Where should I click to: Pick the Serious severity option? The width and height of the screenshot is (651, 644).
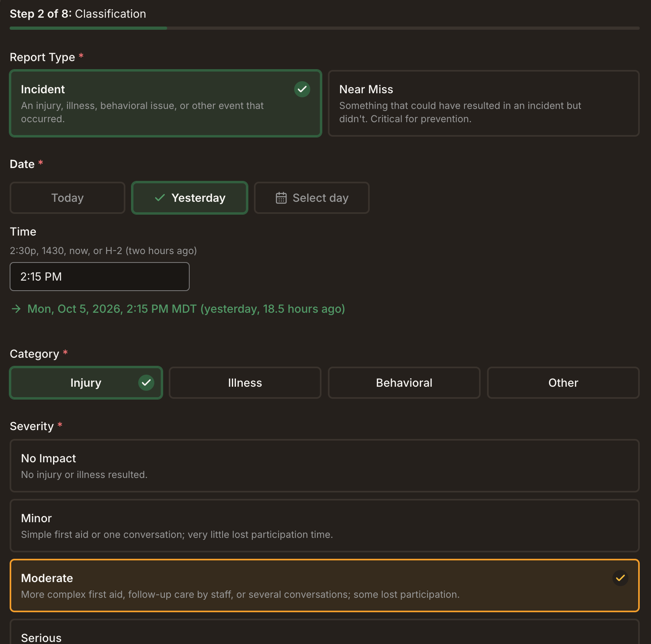click(325, 632)
